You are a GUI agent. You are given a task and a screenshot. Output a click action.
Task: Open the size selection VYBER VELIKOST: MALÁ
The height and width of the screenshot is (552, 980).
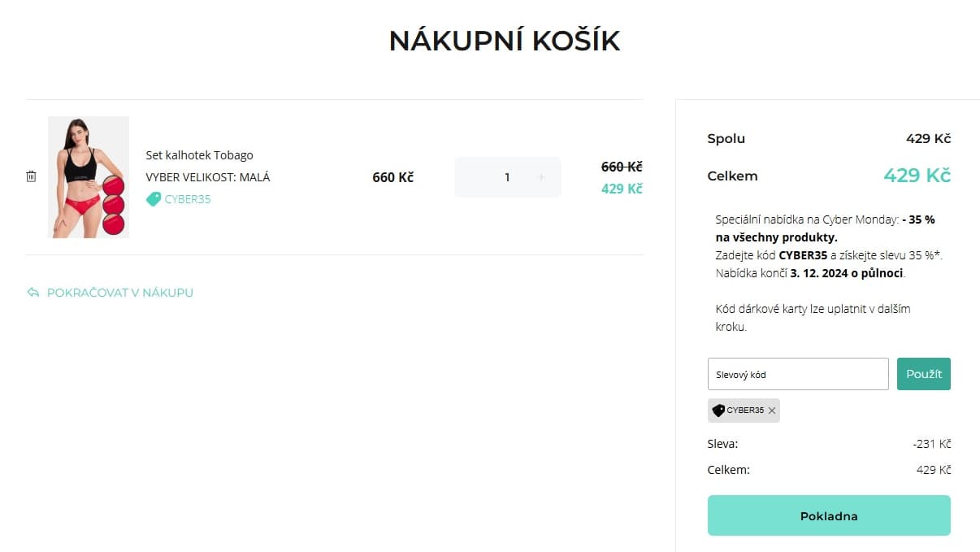[x=207, y=176]
